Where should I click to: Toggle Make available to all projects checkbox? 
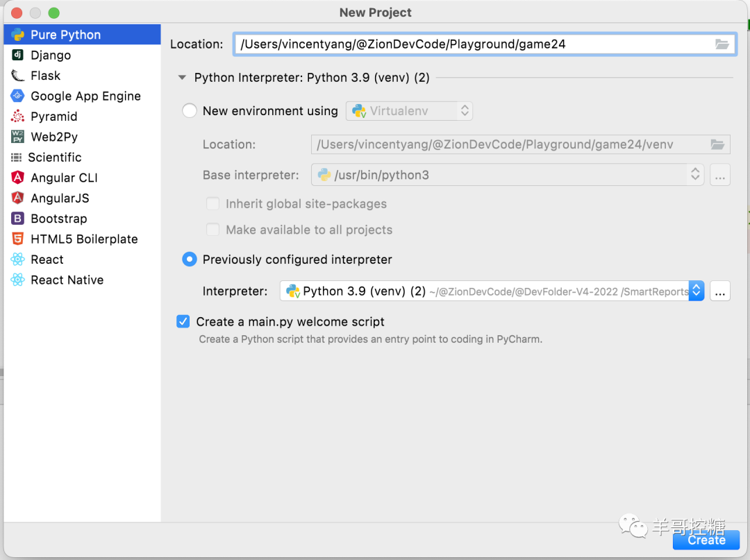[x=212, y=230]
